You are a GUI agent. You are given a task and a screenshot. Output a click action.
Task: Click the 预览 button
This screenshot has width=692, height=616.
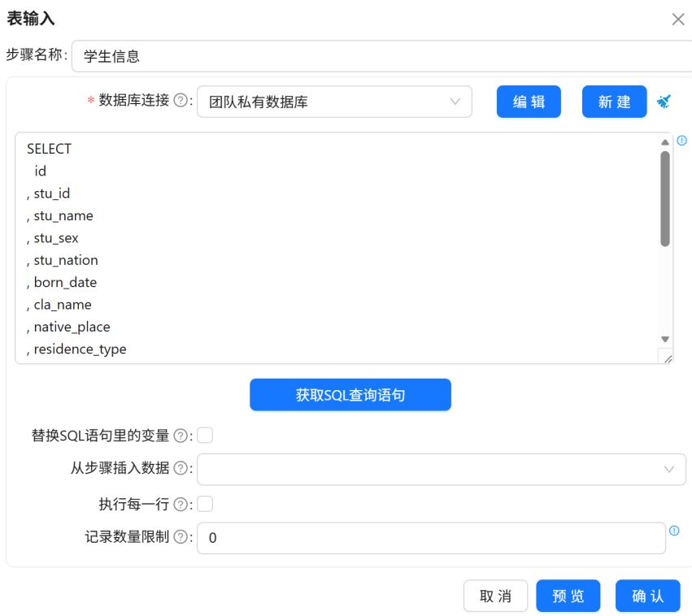[568, 596]
